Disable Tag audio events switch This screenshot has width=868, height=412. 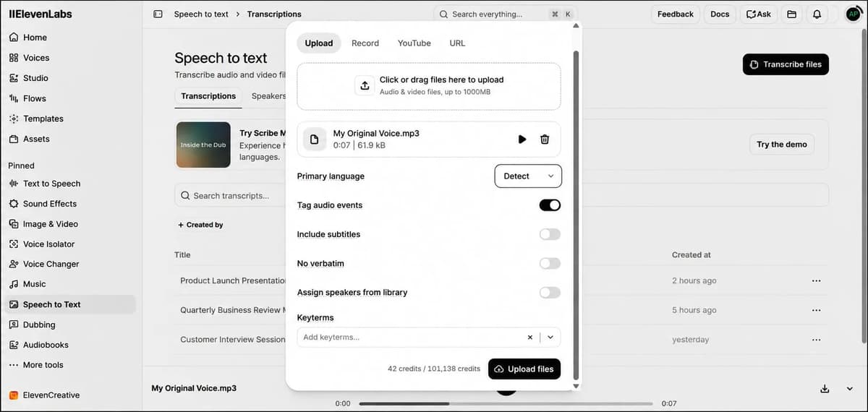click(550, 205)
